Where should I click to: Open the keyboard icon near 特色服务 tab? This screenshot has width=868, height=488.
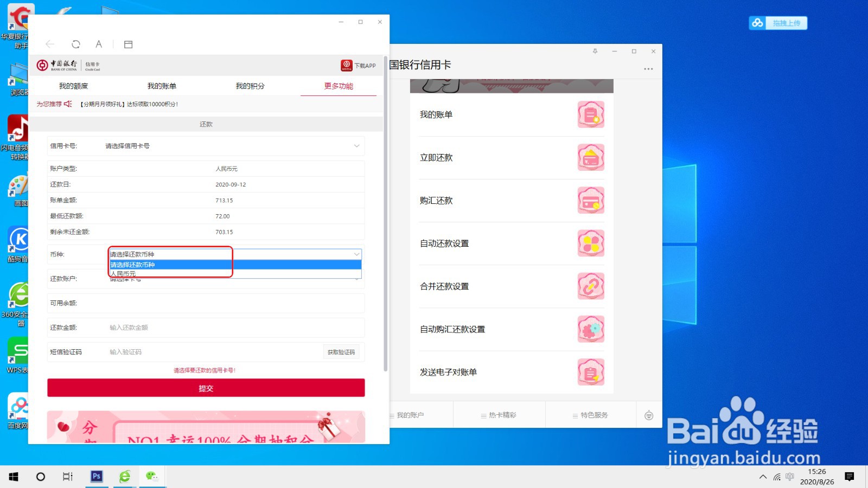(648, 414)
